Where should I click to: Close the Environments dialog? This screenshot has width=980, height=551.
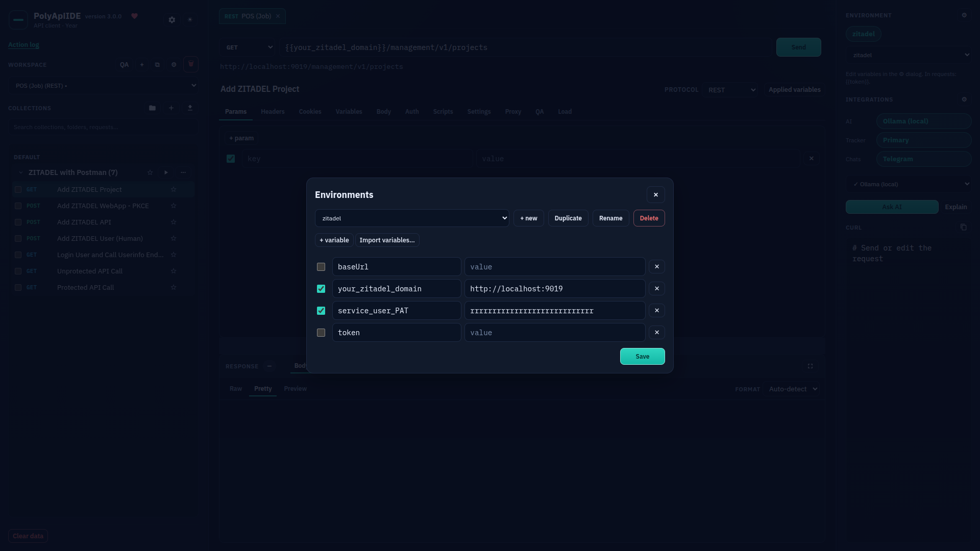click(x=656, y=195)
